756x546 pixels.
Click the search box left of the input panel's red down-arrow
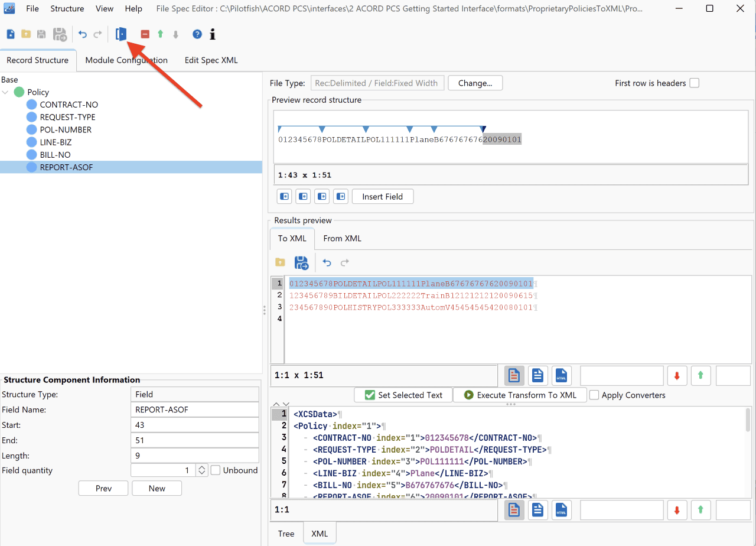pyautogui.click(x=622, y=375)
